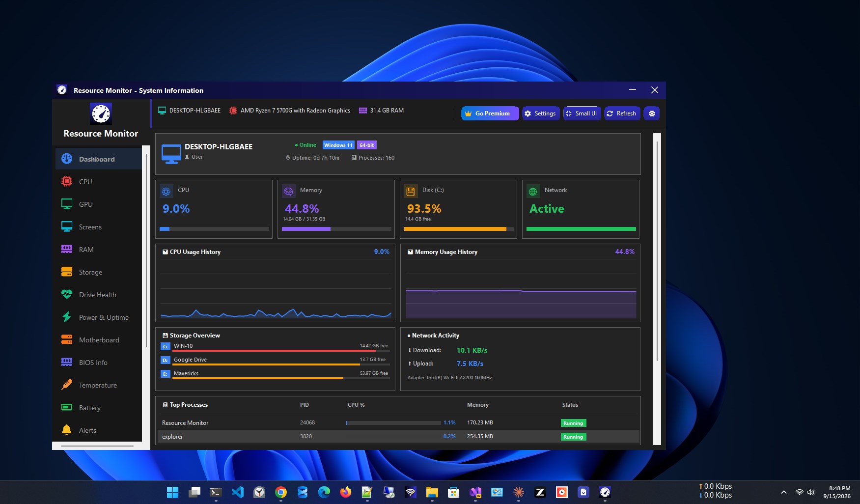Click the purple RAM module sidebar icon
Screen dimensions: 860x504
tap(67, 249)
